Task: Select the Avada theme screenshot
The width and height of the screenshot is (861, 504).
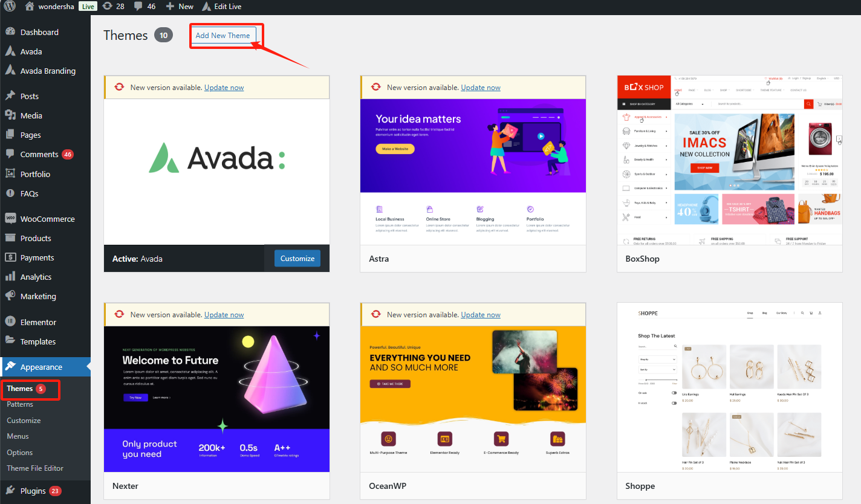Action: (x=216, y=172)
